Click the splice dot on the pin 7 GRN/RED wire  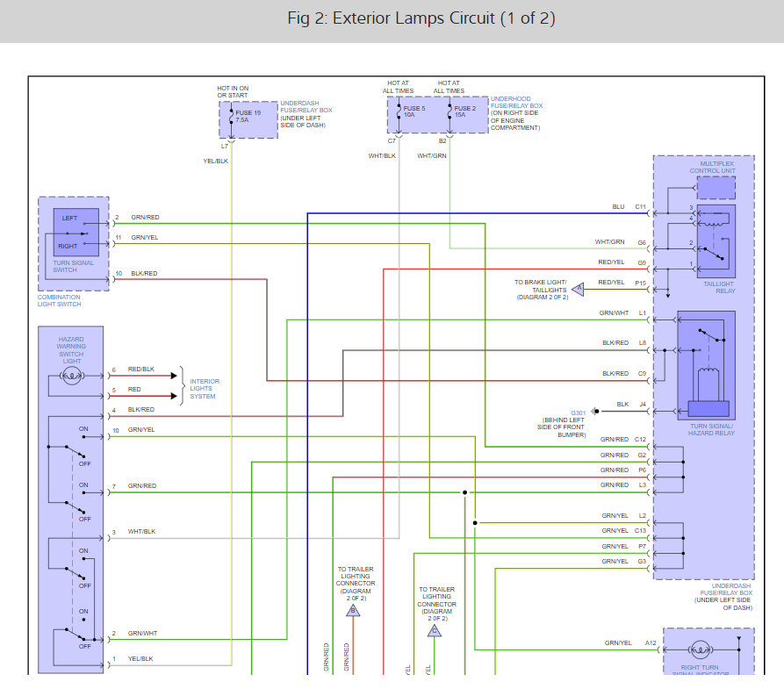464,492
